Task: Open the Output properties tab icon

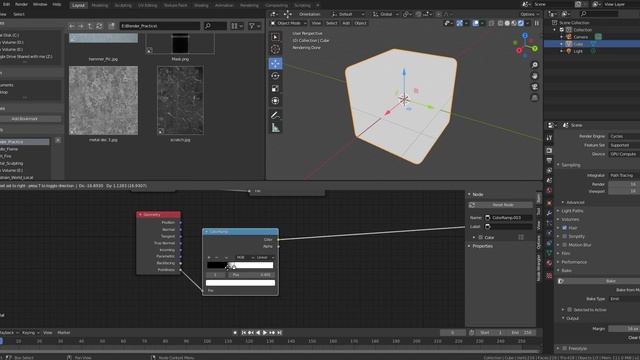Action: (549, 160)
